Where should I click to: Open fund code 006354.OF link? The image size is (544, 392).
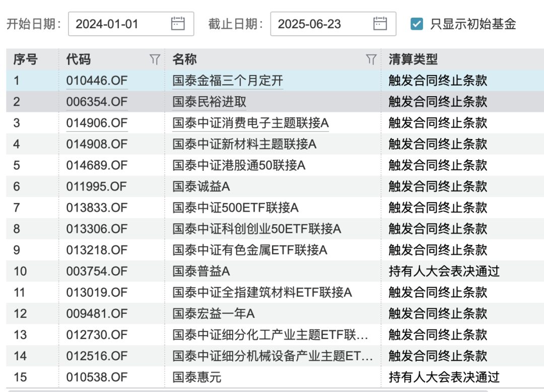point(97,102)
